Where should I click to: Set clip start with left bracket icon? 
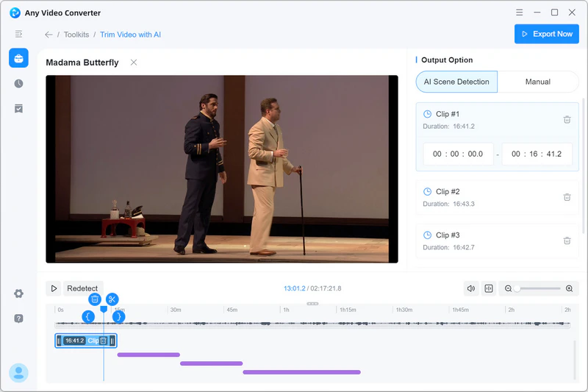[x=88, y=316]
